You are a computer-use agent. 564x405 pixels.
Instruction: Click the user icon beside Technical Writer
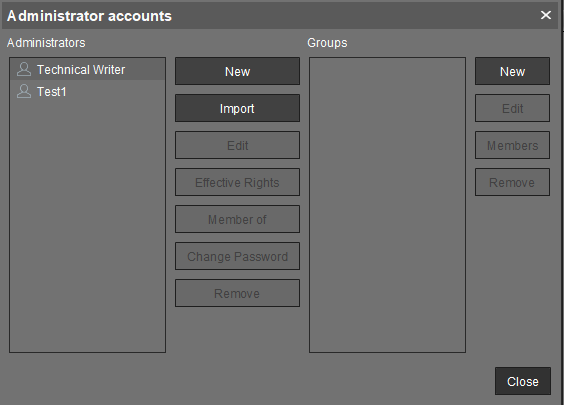pyautogui.click(x=24, y=69)
